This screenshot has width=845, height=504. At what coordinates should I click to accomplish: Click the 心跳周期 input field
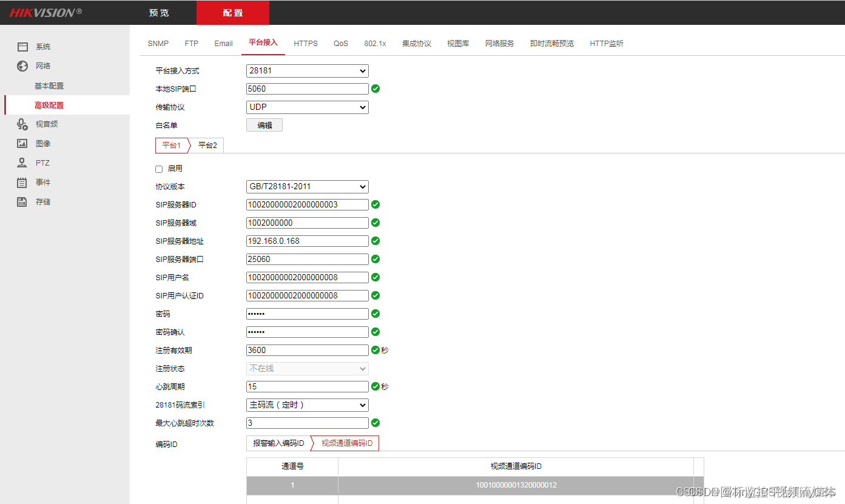coord(308,387)
